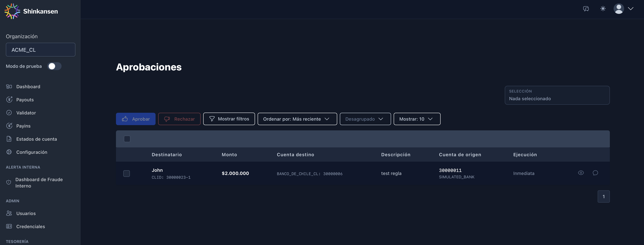Click the Estados de cuenta document icon

[x=9, y=139]
